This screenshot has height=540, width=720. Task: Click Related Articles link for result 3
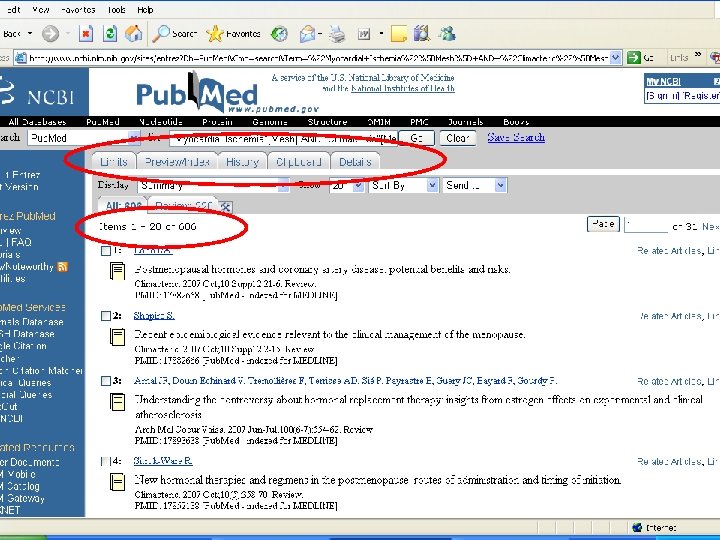(x=669, y=381)
